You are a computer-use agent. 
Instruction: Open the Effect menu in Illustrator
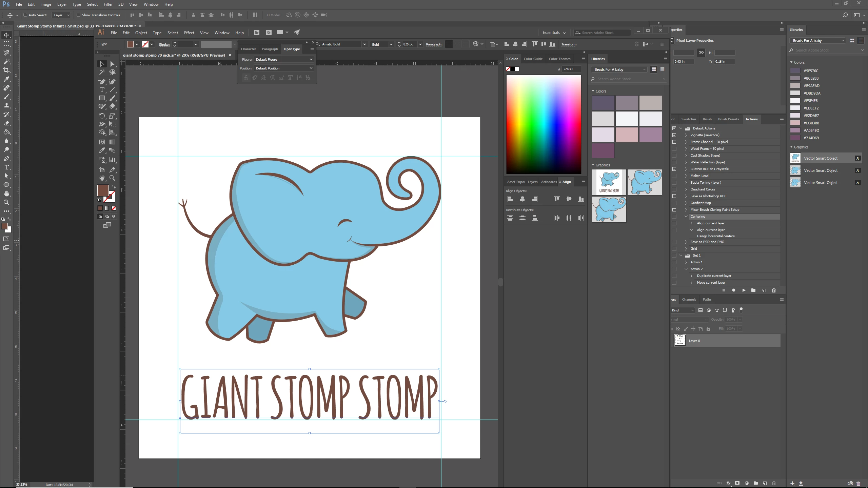pos(189,33)
